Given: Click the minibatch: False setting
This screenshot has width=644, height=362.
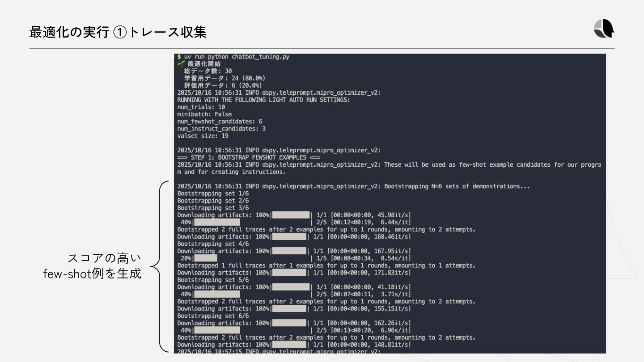Looking at the screenshot, I should [204, 114].
